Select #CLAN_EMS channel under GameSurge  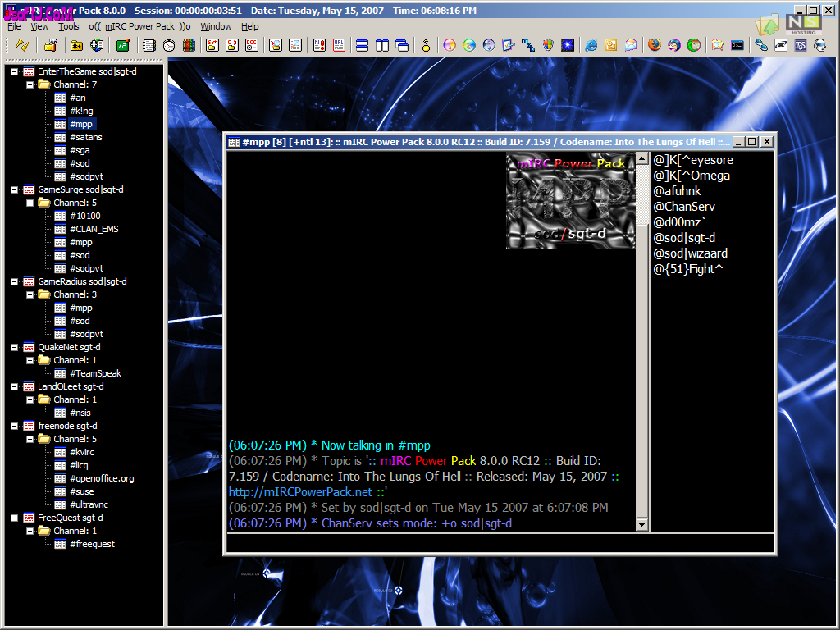click(x=94, y=229)
